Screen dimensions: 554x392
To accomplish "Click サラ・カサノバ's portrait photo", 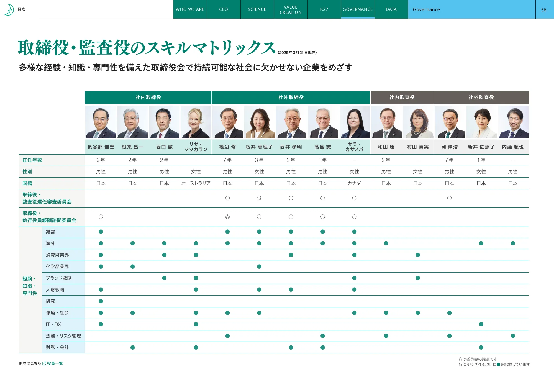I will (x=354, y=122).
